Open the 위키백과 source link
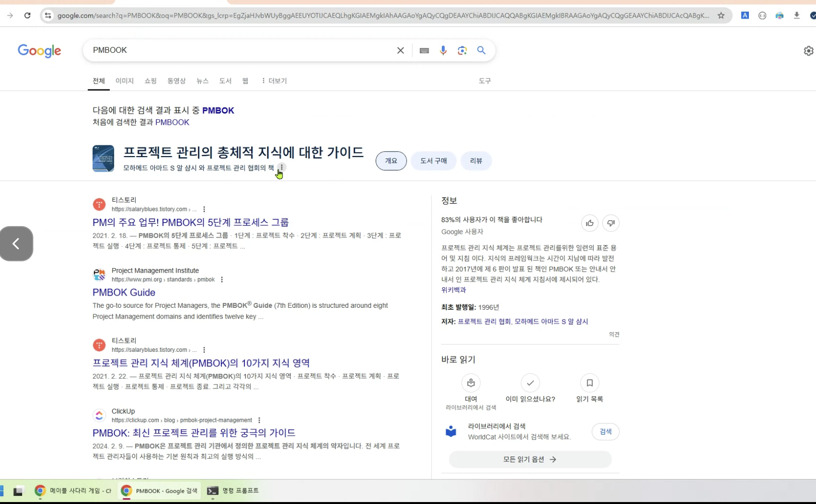This screenshot has height=504, width=816. (x=454, y=290)
